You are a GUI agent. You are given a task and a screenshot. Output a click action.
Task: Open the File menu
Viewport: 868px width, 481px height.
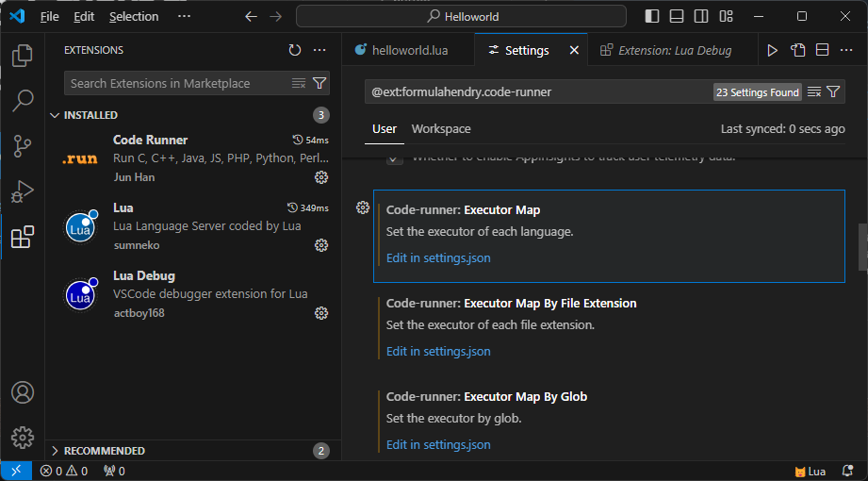49,17
